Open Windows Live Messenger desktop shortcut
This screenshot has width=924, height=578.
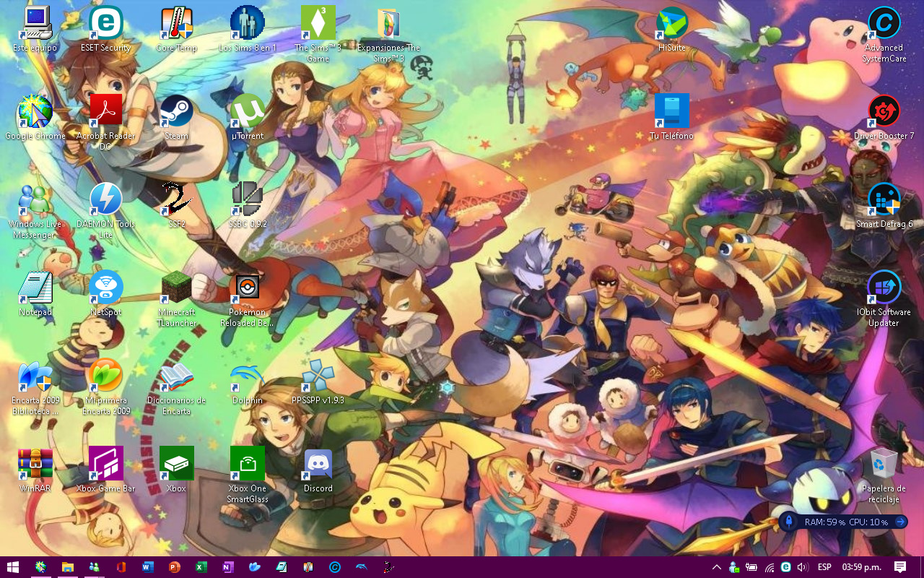[x=35, y=210]
